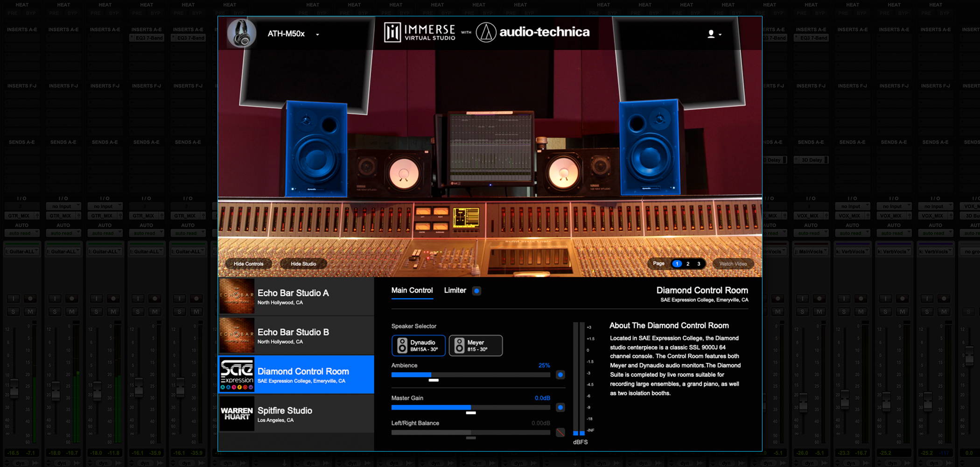Select Echo Bar Studio B in the studio list

296,336
